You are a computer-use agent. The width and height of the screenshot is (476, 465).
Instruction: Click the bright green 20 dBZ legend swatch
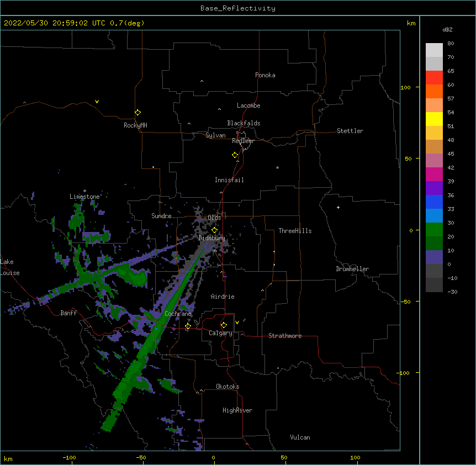(x=434, y=230)
